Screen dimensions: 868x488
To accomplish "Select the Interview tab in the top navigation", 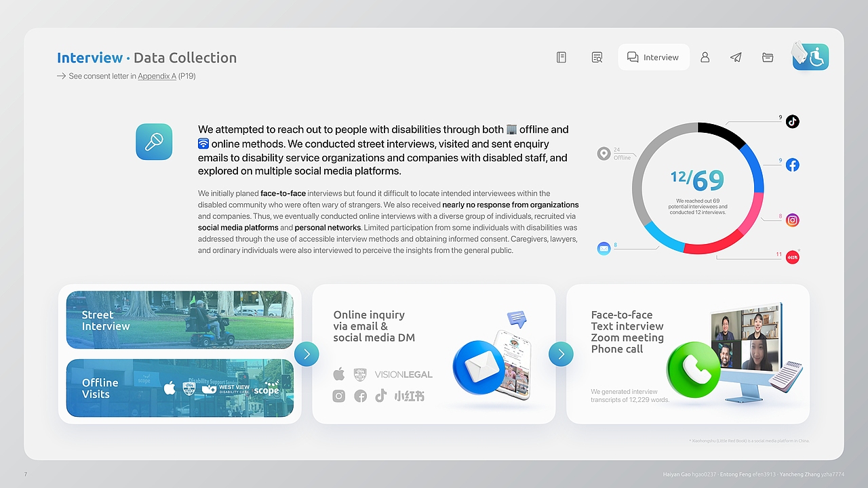I will (x=654, y=58).
